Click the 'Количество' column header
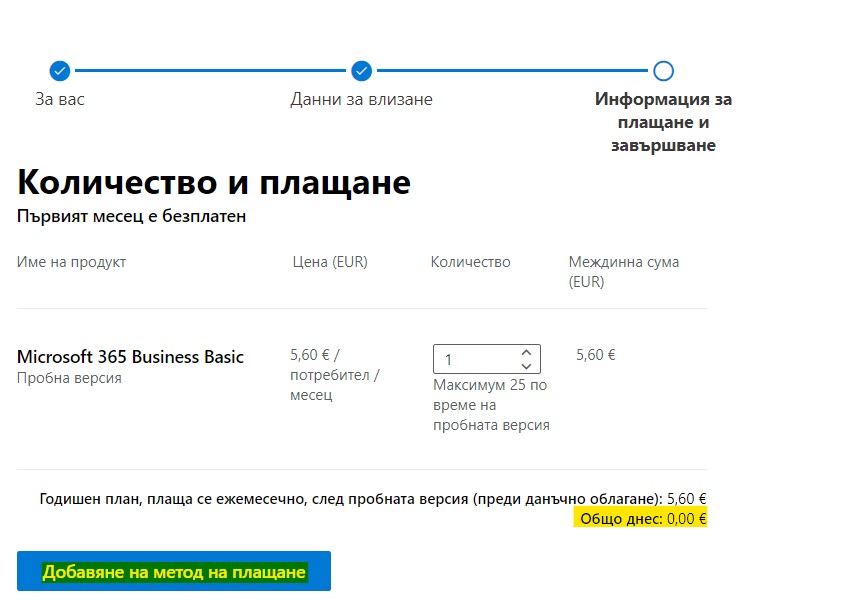Image resolution: width=848 pixels, height=601 pixels. coord(470,262)
